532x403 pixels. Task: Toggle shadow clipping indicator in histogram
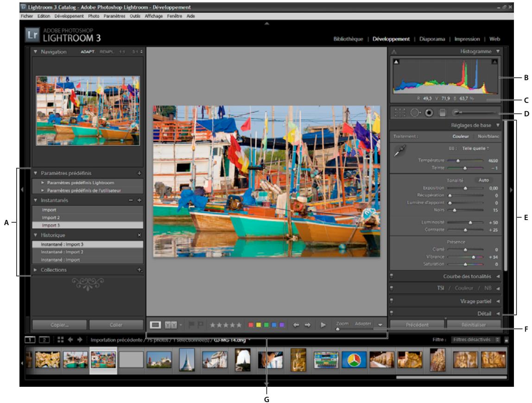(x=396, y=62)
